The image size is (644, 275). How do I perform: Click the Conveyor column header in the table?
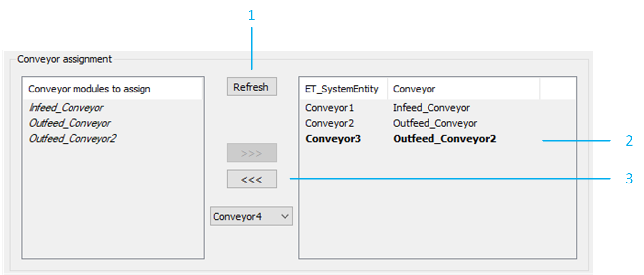[414, 89]
